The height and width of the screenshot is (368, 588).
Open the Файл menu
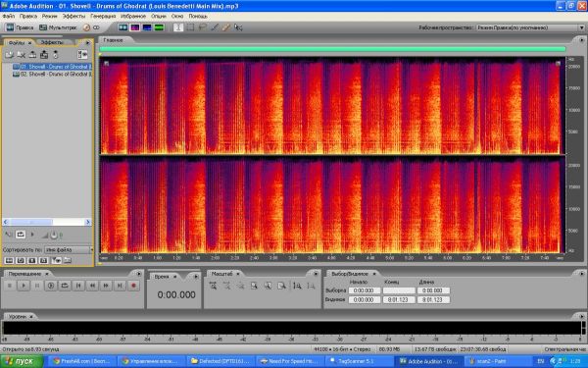pyautogui.click(x=9, y=16)
